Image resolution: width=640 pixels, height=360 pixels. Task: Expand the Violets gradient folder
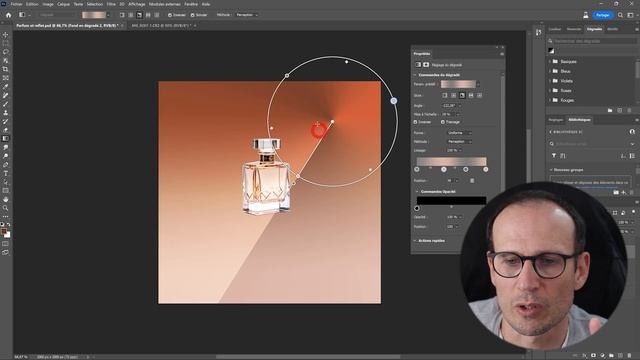[550, 81]
